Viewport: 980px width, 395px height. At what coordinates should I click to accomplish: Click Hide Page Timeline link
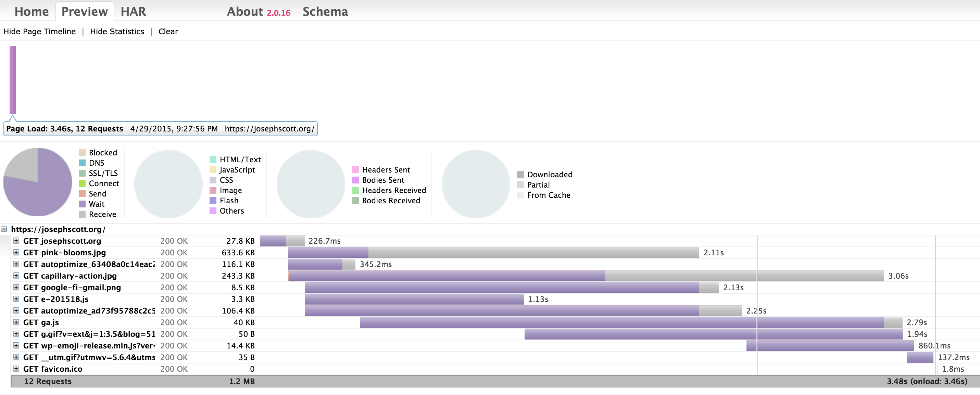point(40,31)
